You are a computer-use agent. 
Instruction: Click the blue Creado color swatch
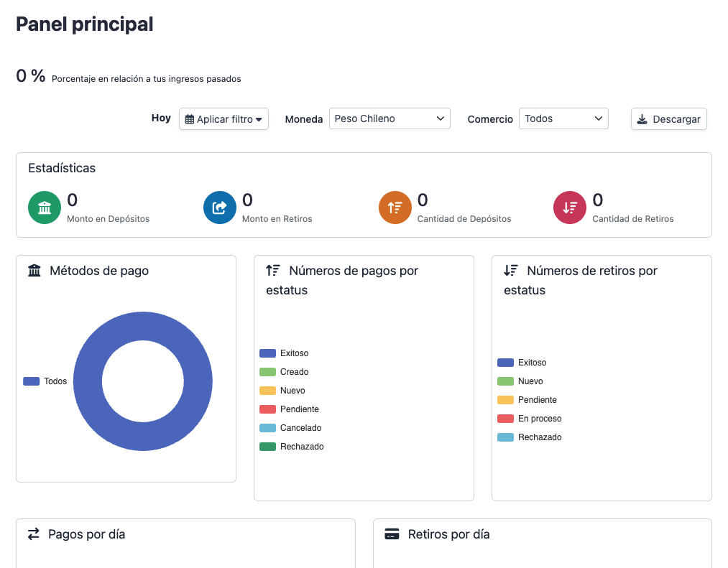pos(267,371)
